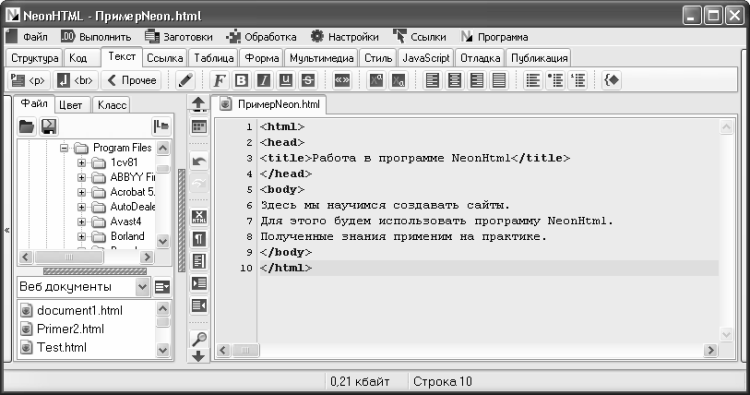Apply strikethrough S icon
Screen dimensions: 750x395
pyautogui.click(x=308, y=80)
